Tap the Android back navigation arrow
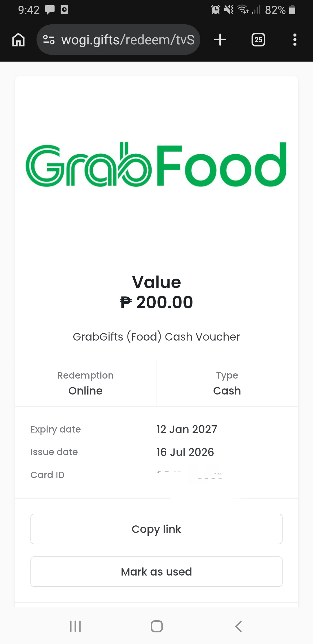This screenshot has height=644, width=313. tap(238, 626)
